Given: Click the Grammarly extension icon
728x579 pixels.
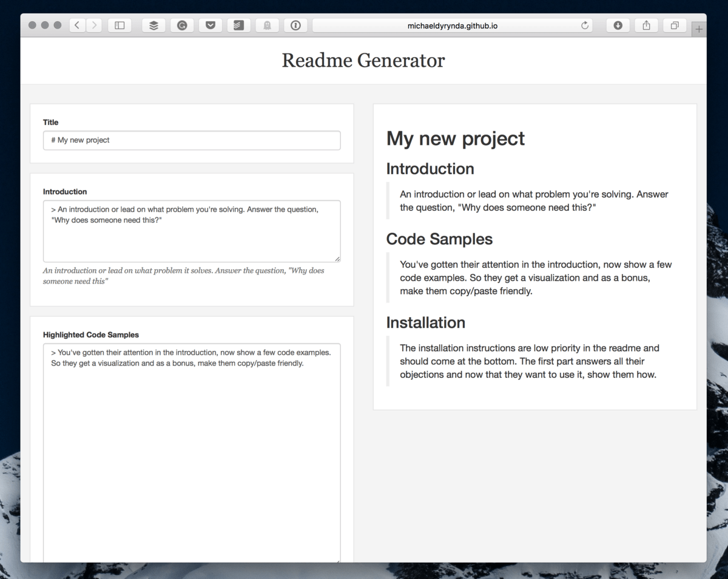Looking at the screenshot, I should pos(182,25).
